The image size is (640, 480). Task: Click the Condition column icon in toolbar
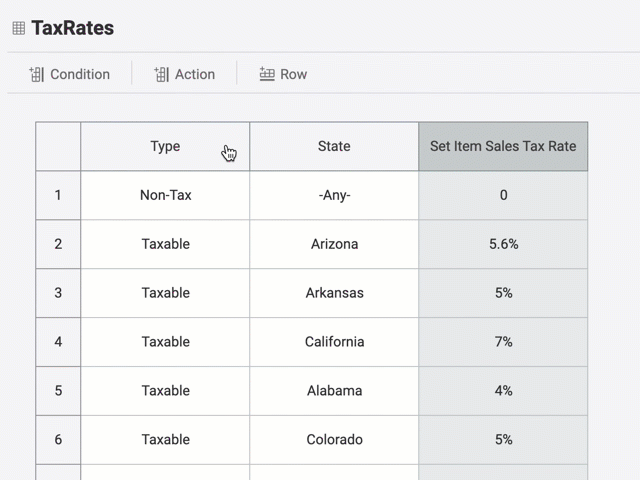(x=37, y=74)
